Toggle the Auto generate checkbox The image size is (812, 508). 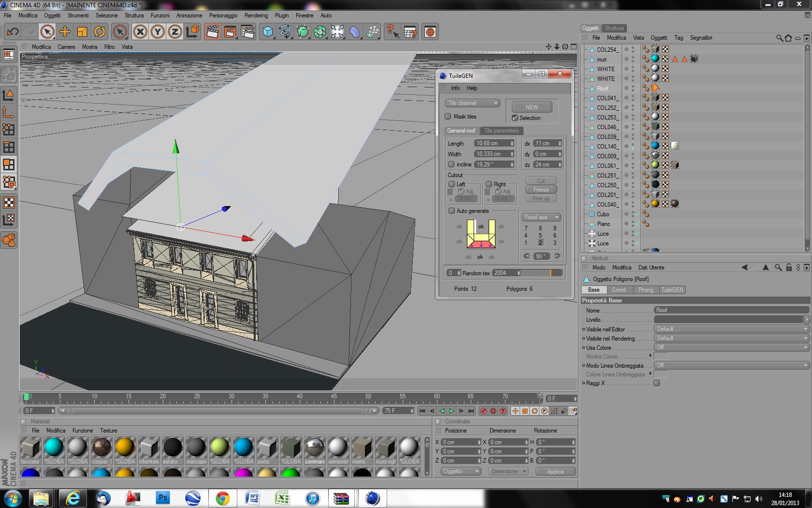click(451, 211)
